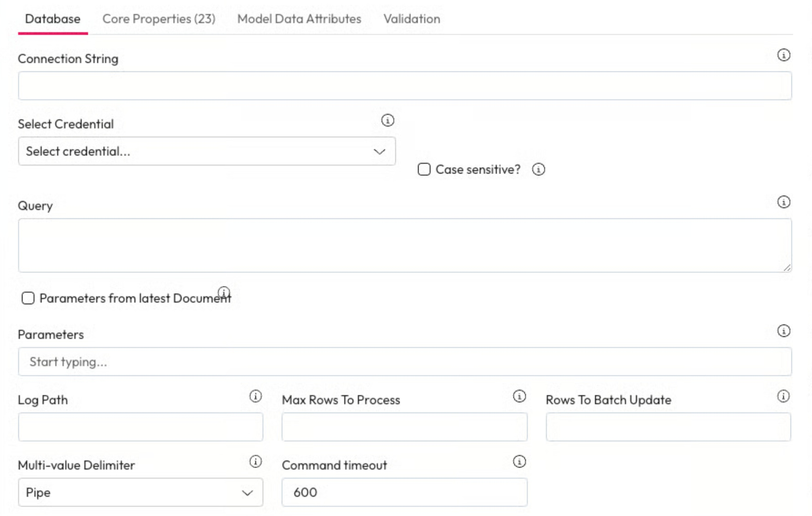Focus the Query text area

pyautogui.click(x=405, y=245)
